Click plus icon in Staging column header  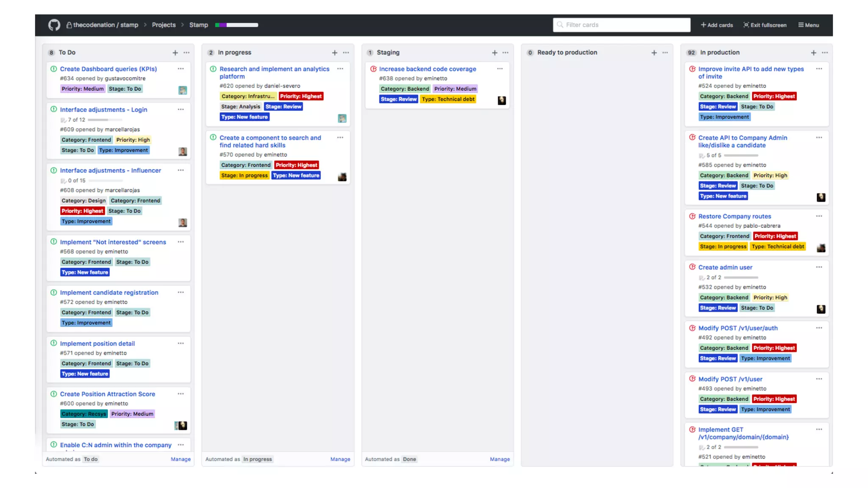[494, 53]
